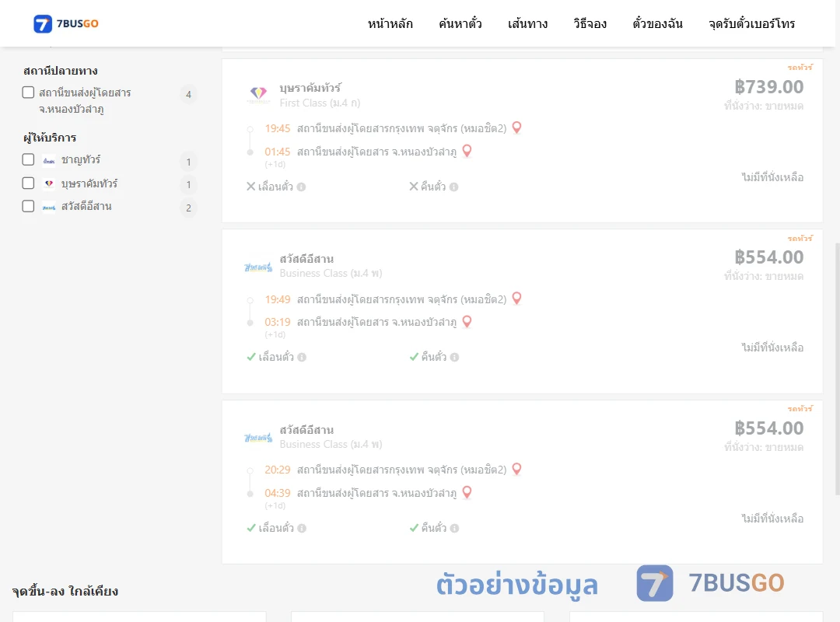Open the หน้าหลัก menu item
Screen dimensions: 840x622
(x=390, y=23)
